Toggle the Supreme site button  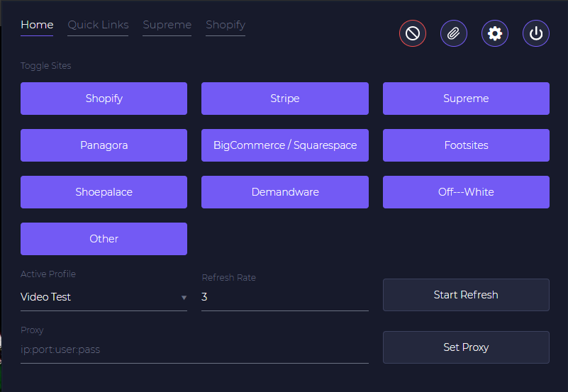tap(466, 99)
